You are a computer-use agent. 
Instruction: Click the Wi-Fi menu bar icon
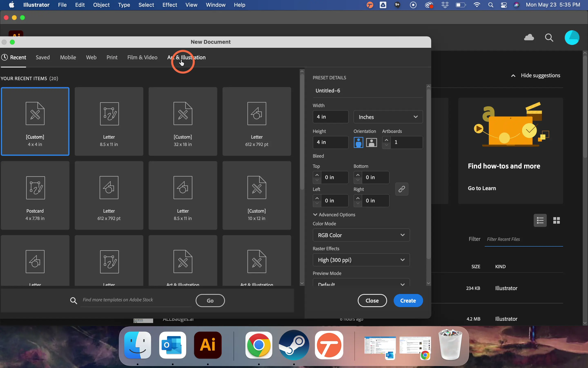(477, 5)
